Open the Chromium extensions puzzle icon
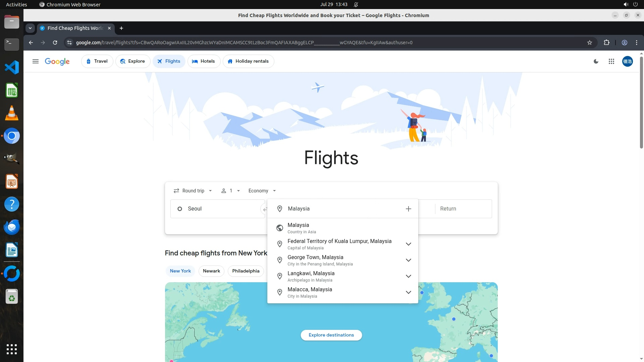644x362 pixels. pos(606,43)
